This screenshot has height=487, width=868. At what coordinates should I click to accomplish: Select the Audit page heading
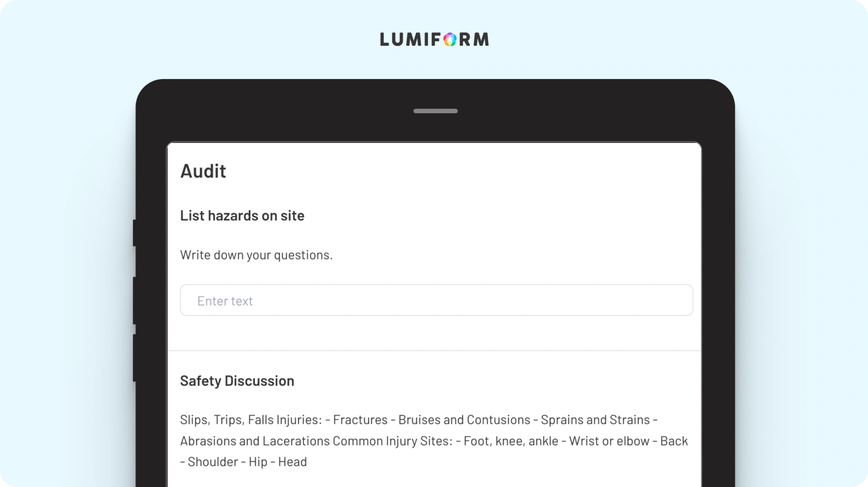point(203,171)
